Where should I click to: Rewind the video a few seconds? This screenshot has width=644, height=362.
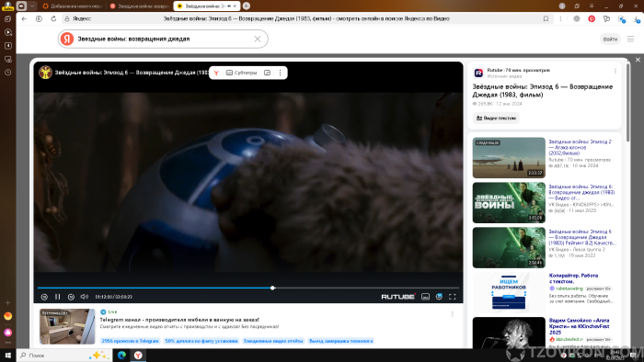tap(44, 297)
